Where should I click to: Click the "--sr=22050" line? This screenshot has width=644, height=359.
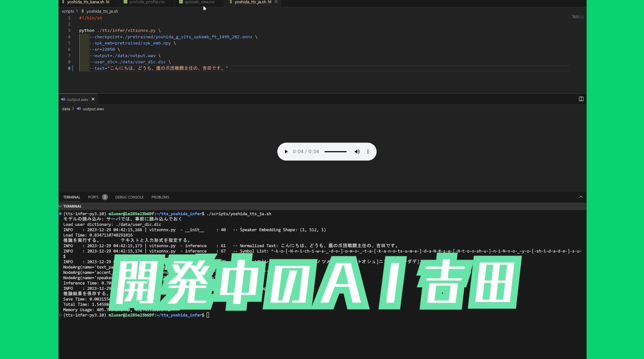pyautogui.click(x=104, y=49)
